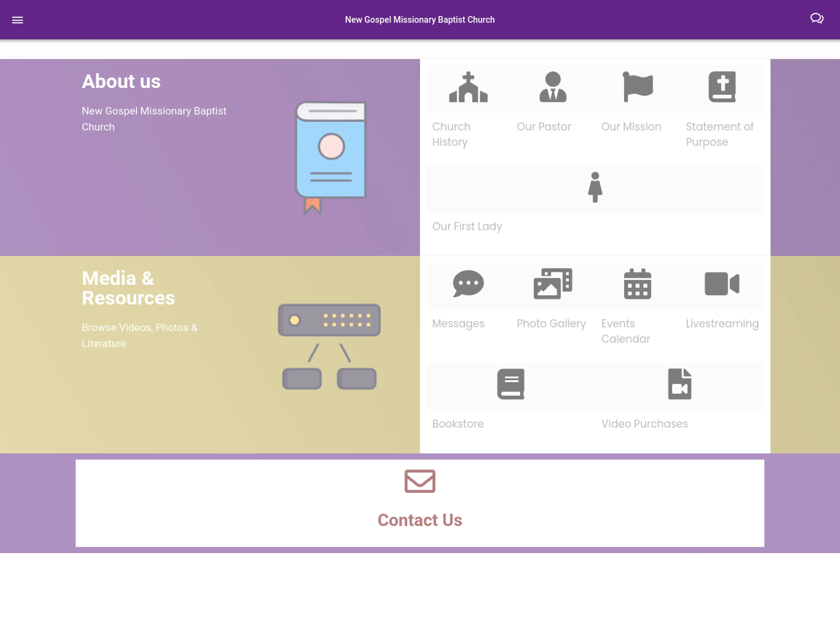The height and width of the screenshot is (630, 840).
Task: Click the Photo Gallery icon
Action: (552, 284)
